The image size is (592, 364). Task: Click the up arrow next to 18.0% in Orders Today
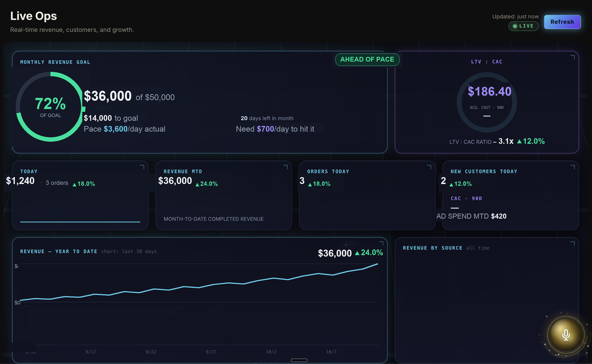point(310,184)
